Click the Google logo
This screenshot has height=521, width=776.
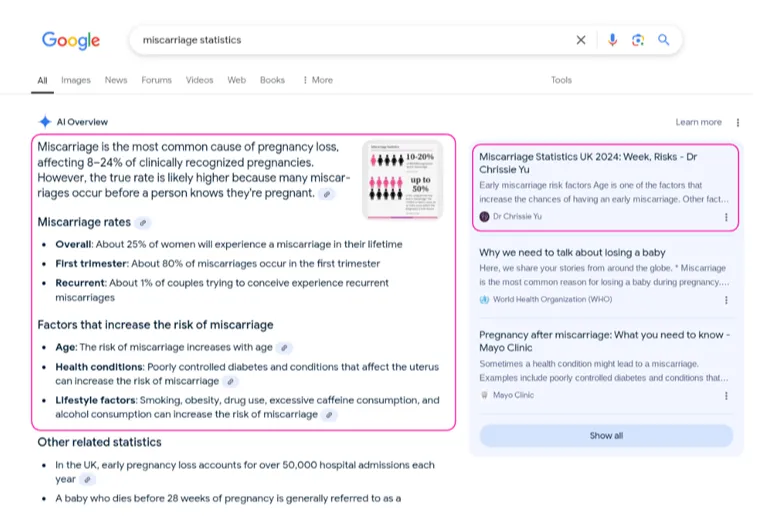[71, 41]
